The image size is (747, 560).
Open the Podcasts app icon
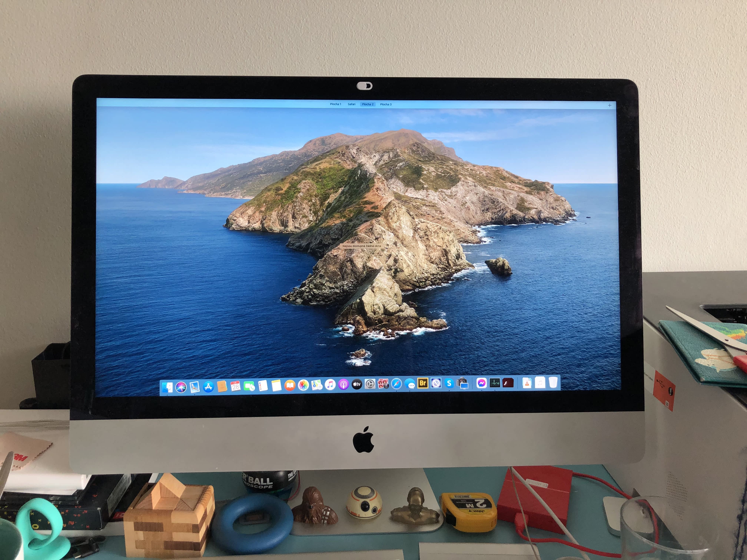[x=343, y=384]
